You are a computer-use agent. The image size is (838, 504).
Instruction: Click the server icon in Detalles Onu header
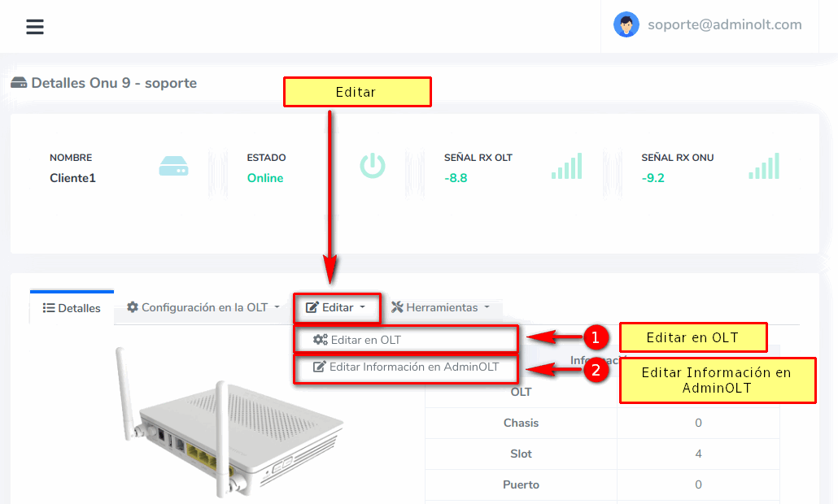click(19, 83)
